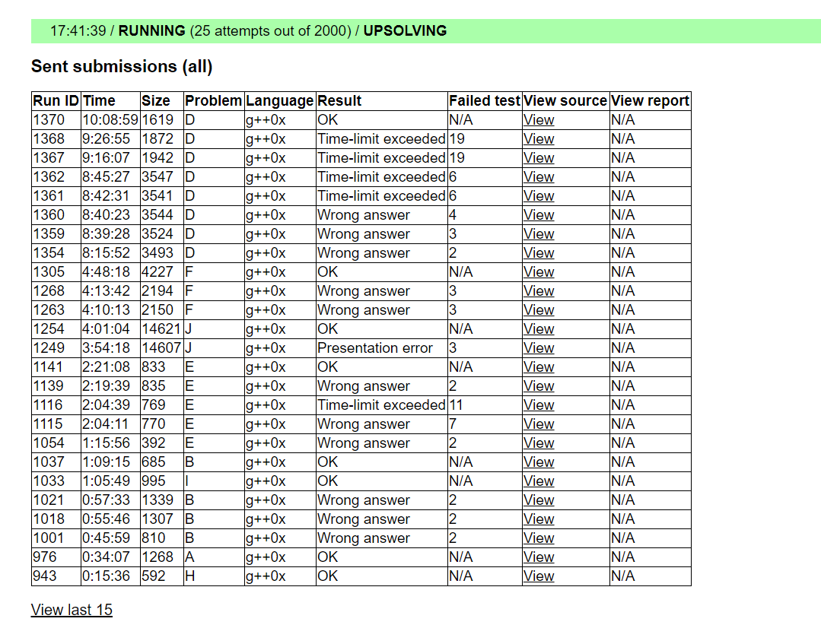Open source for run 1033 problem I

click(x=539, y=481)
